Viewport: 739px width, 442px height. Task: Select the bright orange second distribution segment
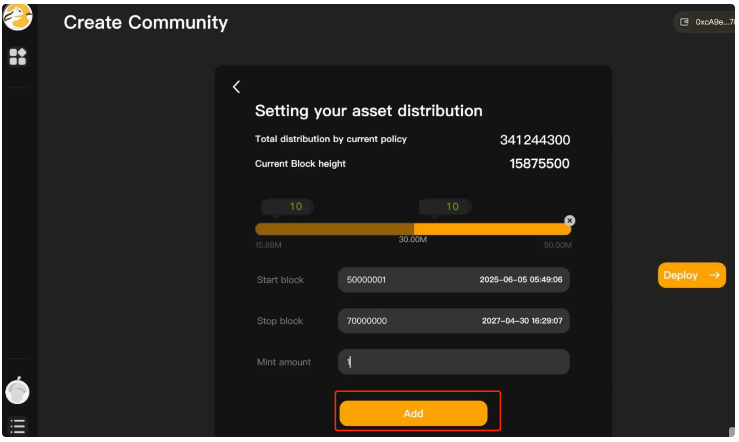[492, 229]
